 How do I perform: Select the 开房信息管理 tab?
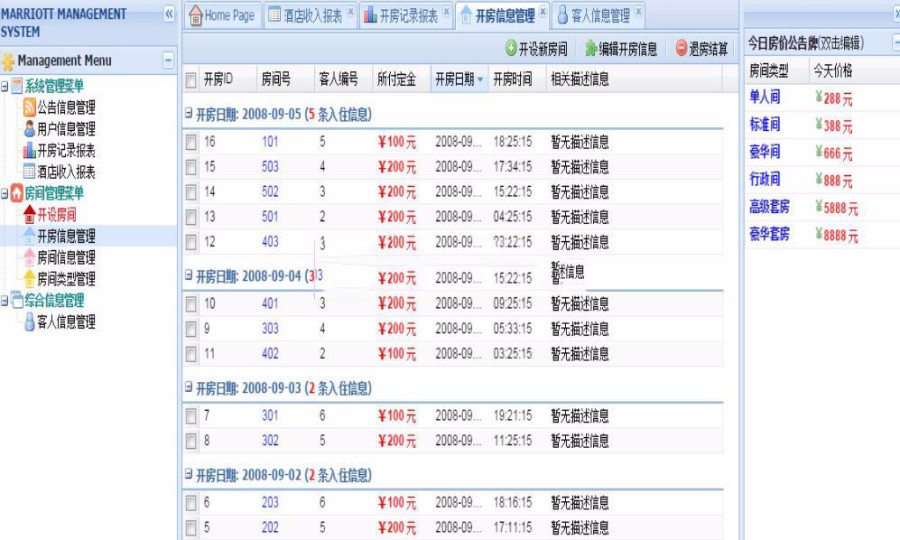tap(503, 15)
